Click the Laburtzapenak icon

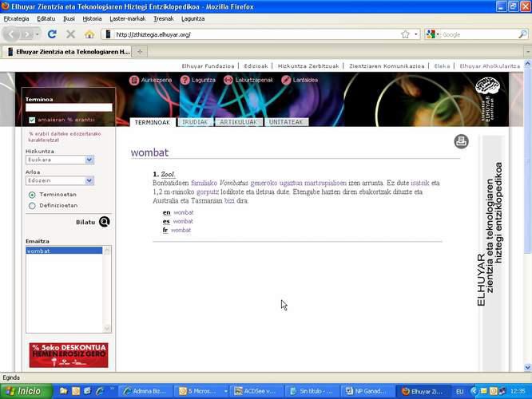tap(228, 80)
